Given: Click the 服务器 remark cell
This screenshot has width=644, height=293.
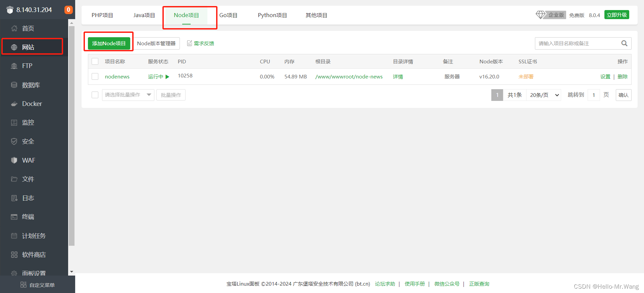Looking at the screenshot, I should 452,76.
